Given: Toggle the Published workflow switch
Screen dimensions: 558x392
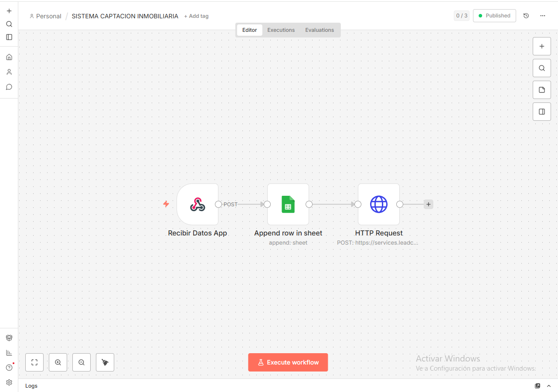Looking at the screenshot, I should 494,15.
